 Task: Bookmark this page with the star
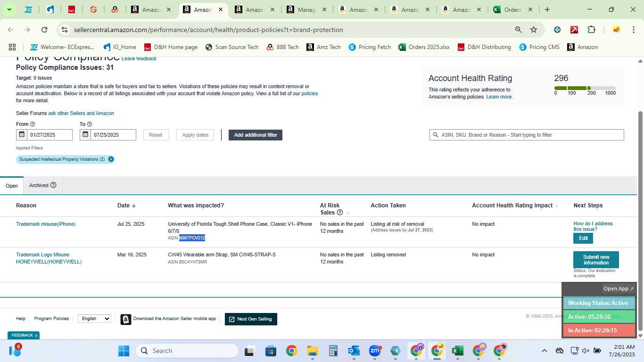[534, 30]
